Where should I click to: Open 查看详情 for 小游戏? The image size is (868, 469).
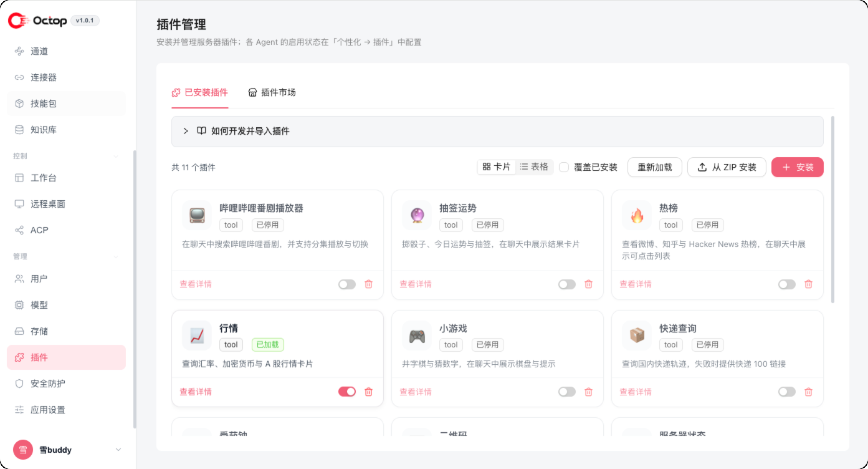coord(416,392)
